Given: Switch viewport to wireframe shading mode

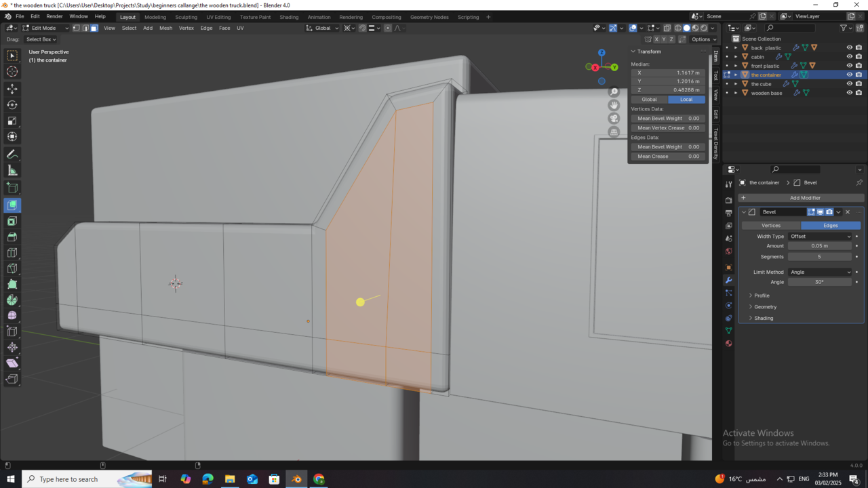Looking at the screenshot, I should point(678,28).
